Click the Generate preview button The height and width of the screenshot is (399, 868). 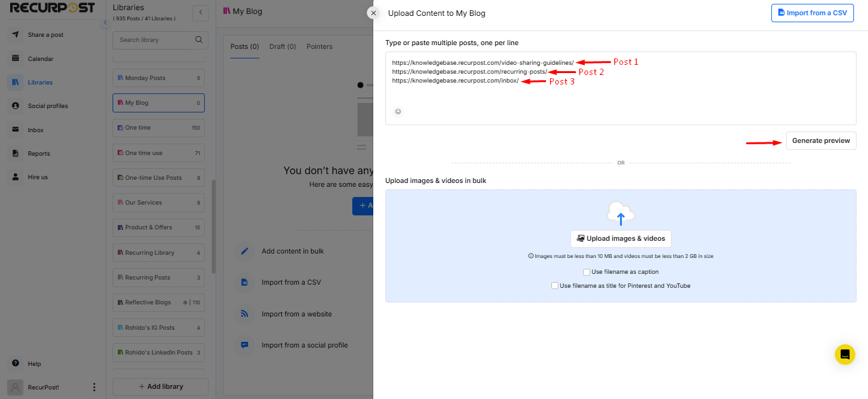tap(821, 140)
